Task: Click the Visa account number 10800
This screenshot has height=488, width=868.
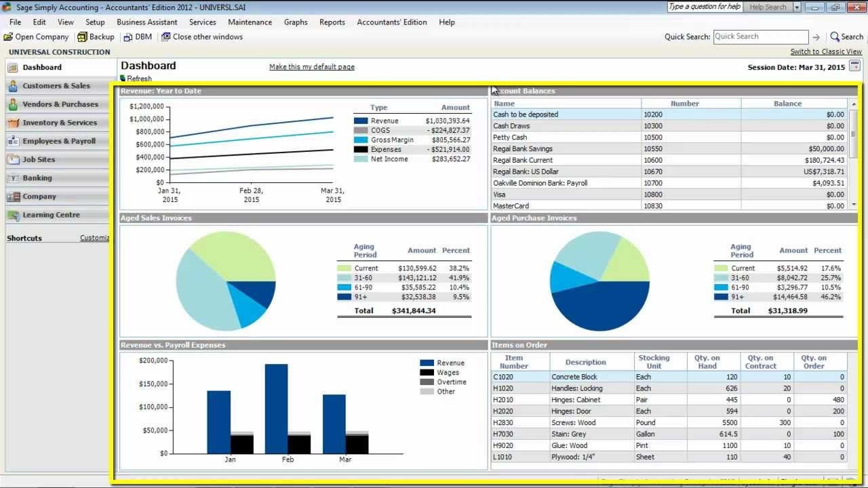Action: 653,195
